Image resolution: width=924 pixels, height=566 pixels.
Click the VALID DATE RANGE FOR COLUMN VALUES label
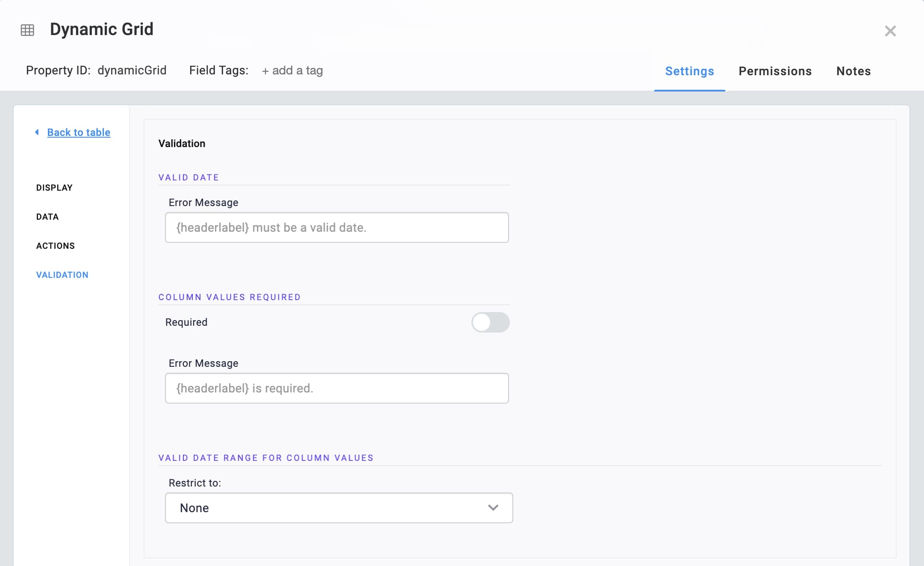tap(266, 458)
